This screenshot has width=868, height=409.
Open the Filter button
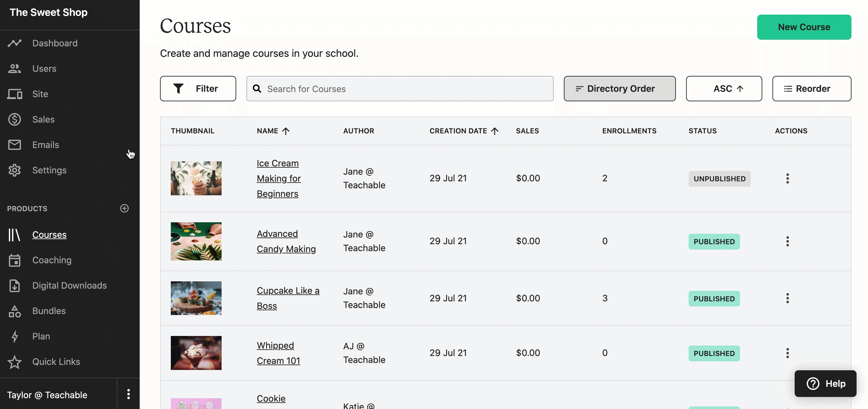pyautogui.click(x=198, y=89)
